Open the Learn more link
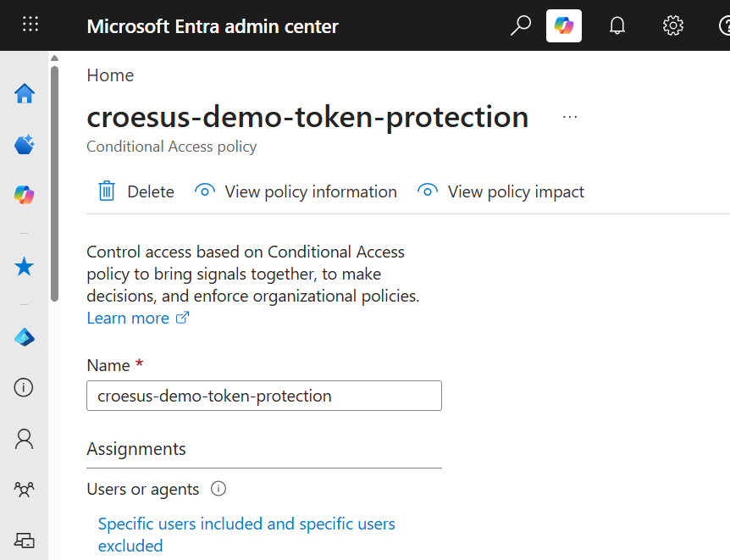Viewport: 730px width, 560px height. [128, 319]
